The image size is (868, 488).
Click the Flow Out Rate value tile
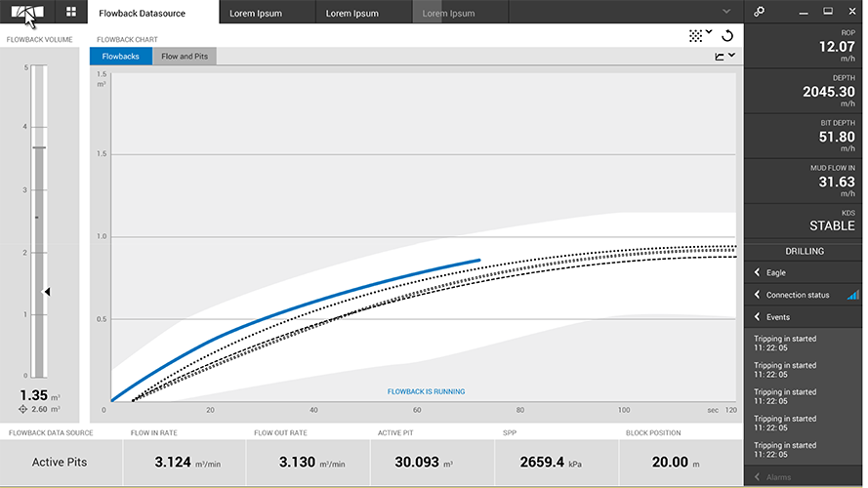pos(308,463)
